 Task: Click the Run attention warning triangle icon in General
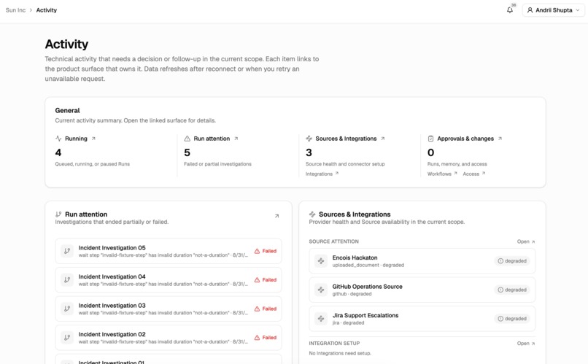(x=187, y=139)
